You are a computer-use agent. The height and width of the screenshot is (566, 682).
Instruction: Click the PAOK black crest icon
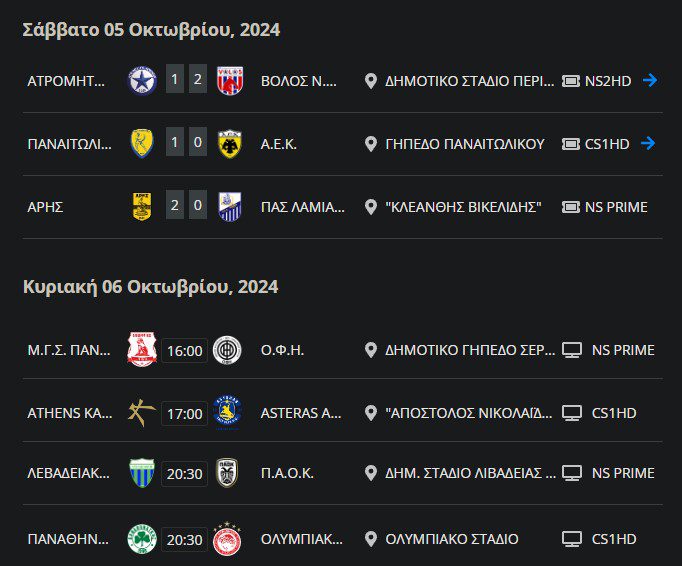[x=227, y=473]
